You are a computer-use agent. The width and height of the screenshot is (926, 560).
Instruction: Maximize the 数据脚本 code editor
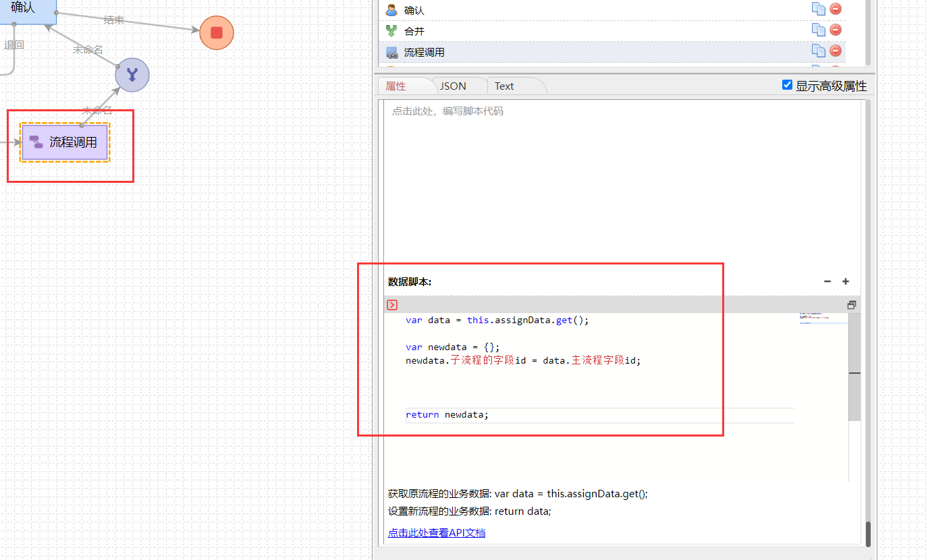(x=852, y=305)
